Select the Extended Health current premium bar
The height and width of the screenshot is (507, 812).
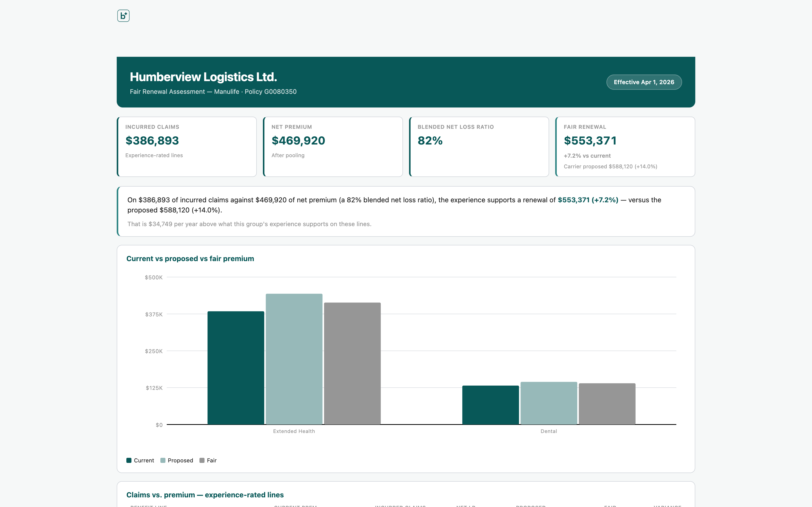tap(236, 368)
